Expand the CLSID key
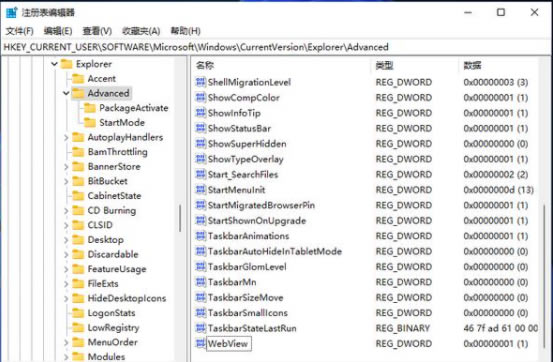This screenshot has width=553, height=362. 66,225
